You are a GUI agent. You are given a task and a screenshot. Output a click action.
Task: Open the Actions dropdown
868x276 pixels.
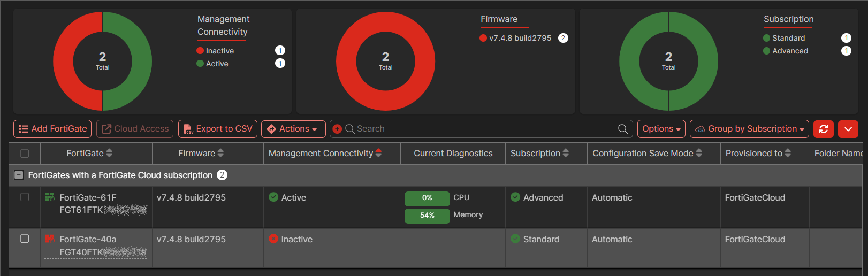[x=293, y=129]
